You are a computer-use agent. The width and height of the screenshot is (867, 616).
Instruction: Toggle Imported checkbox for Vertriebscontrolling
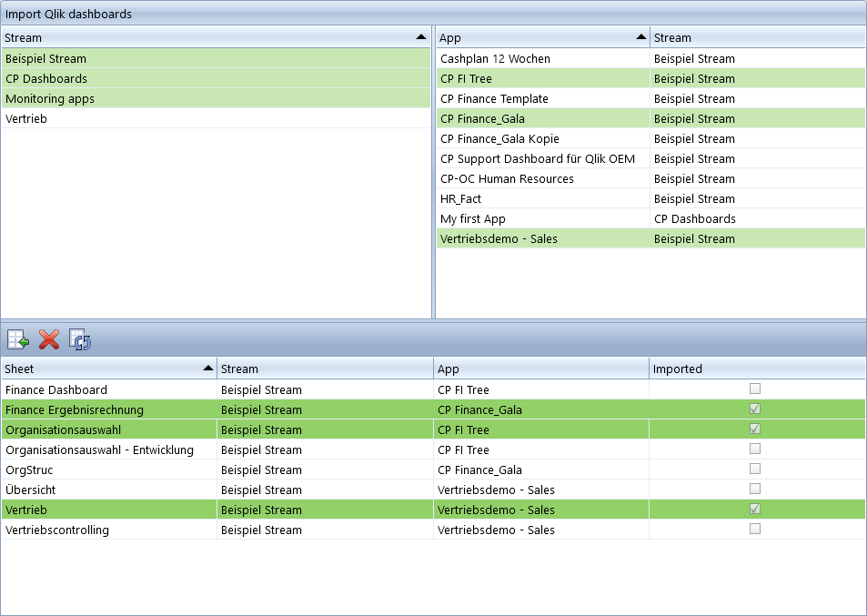pos(755,529)
